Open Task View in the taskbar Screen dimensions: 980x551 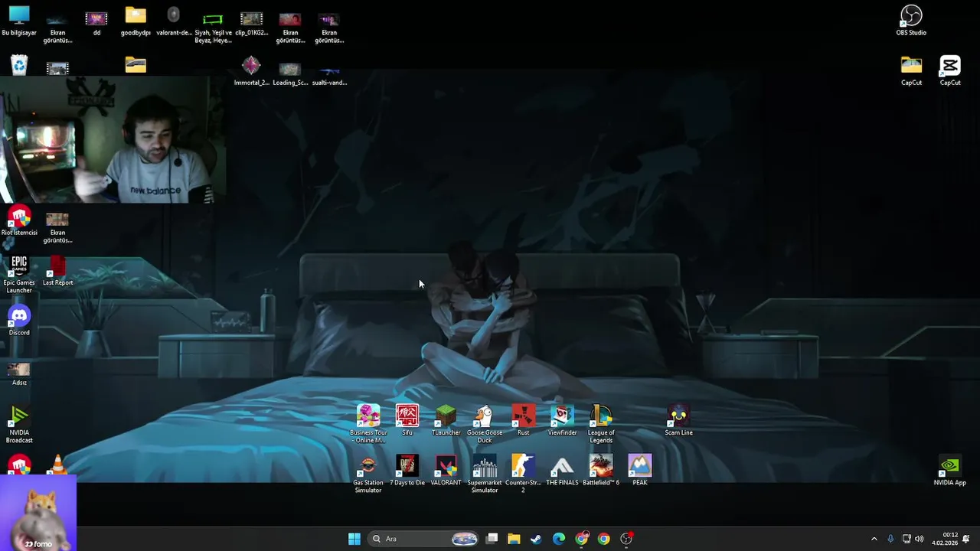tap(492, 539)
